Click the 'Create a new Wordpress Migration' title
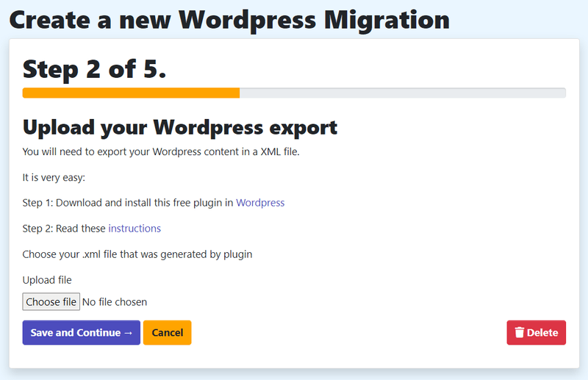The width and height of the screenshot is (588, 380). tap(229, 21)
